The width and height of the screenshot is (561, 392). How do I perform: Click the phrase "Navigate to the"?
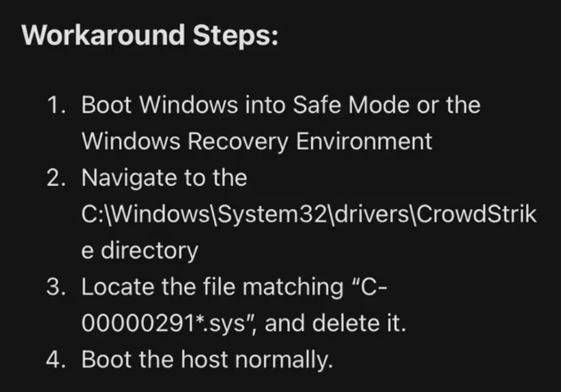pyautogui.click(x=164, y=177)
